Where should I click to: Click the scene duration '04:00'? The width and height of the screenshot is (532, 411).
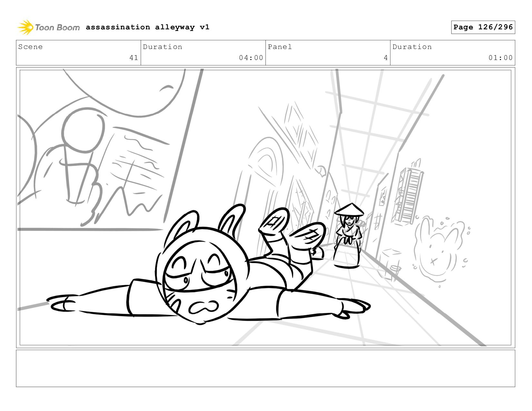click(251, 58)
